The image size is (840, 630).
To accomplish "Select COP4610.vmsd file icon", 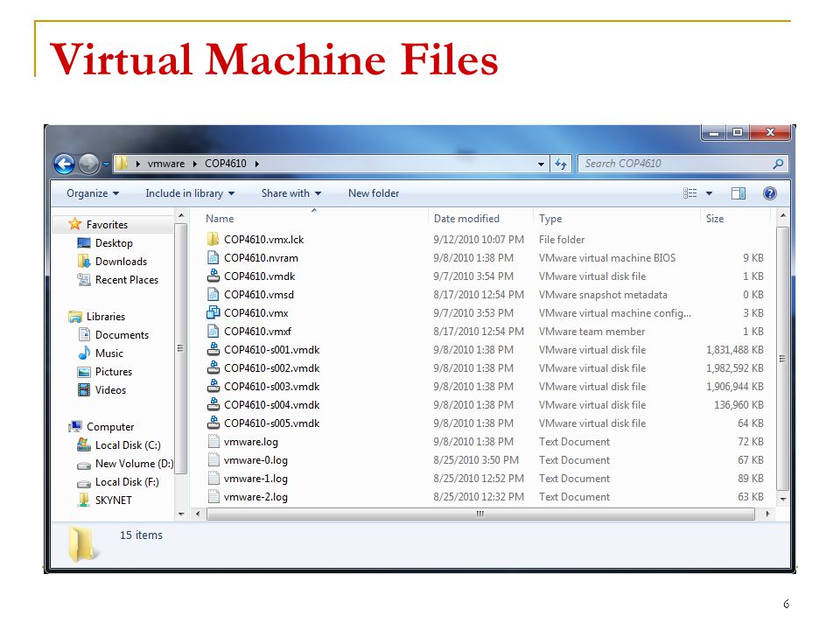I will [213, 294].
